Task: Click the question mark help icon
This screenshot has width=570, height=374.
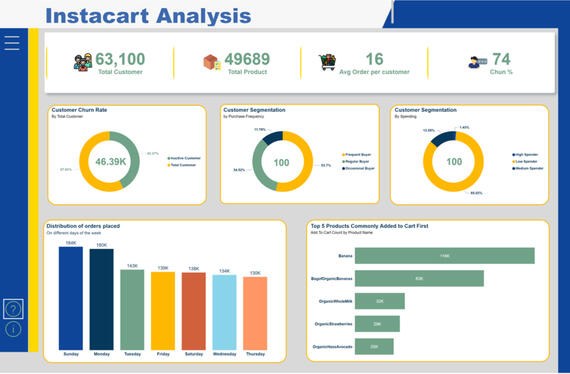Action: (13, 309)
